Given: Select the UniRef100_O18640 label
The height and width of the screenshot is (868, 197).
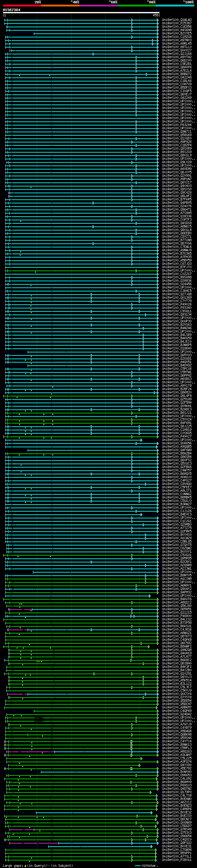Looking at the screenshot, I should pyautogui.click(x=177, y=348).
